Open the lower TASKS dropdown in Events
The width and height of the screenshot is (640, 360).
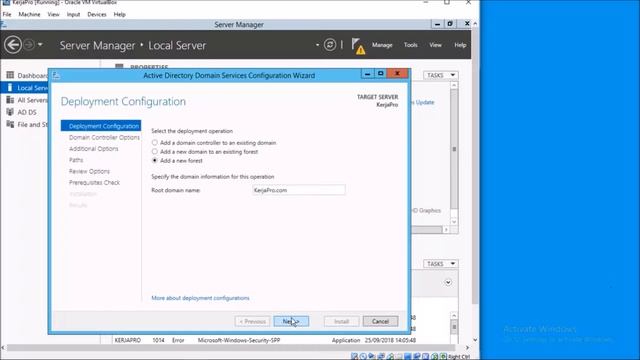click(x=440, y=264)
